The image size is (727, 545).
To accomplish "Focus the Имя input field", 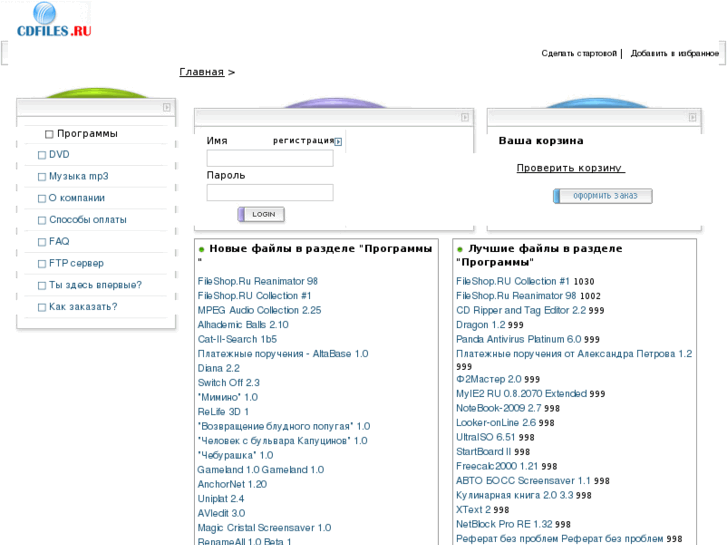I will coord(270,158).
